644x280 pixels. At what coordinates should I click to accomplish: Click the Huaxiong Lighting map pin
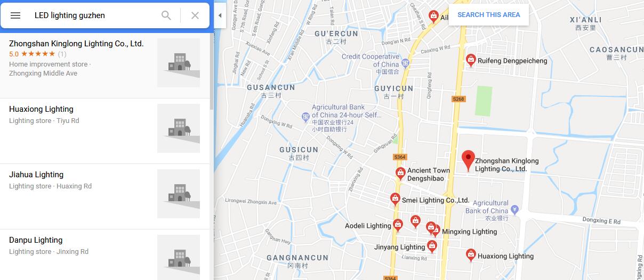471,255
